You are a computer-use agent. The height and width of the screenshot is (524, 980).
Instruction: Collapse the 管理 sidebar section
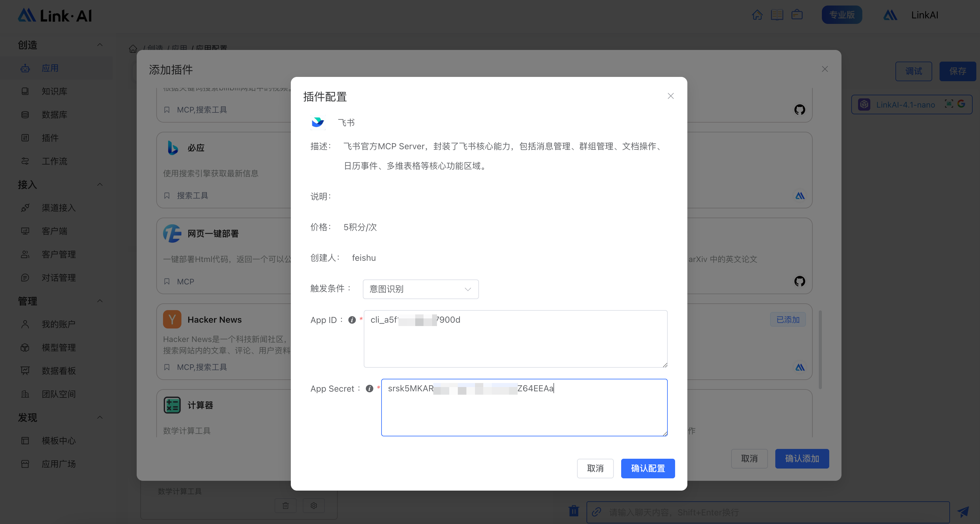pyautogui.click(x=100, y=301)
